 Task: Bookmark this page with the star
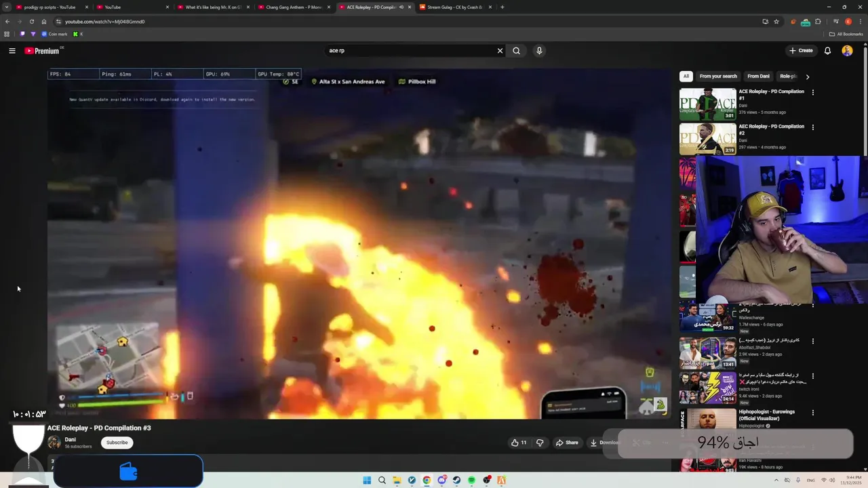[x=776, y=22]
